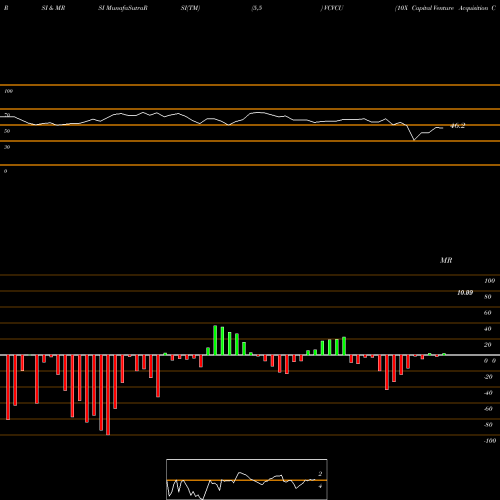Click the 30 level label on RSI axis
Screen dimensions: 500x500
tap(7, 147)
